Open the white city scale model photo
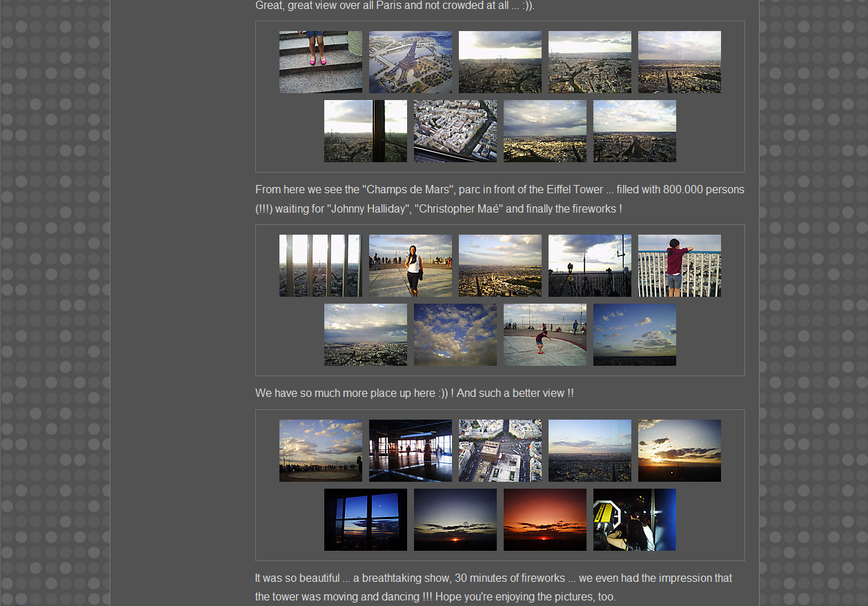 pyautogui.click(x=455, y=131)
